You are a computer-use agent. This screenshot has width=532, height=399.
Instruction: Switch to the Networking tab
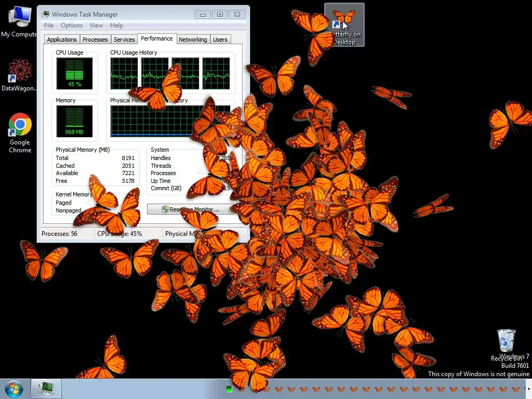click(x=193, y=39)
